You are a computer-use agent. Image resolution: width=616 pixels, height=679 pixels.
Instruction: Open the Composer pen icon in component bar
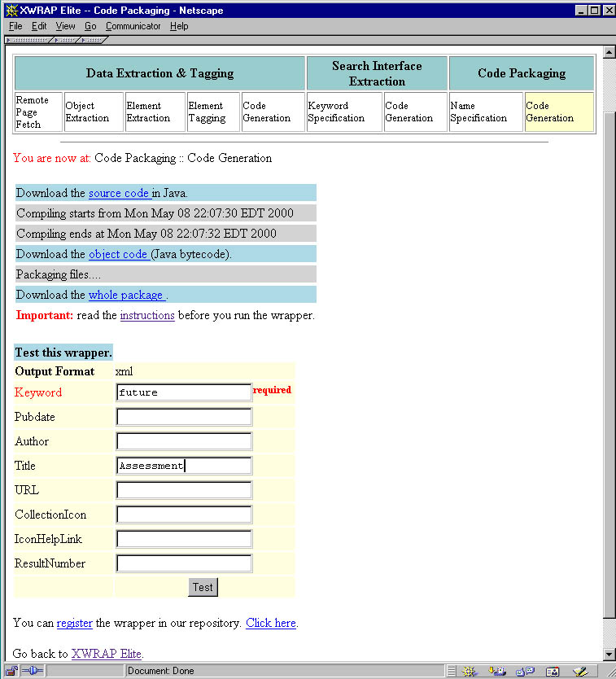point(580,672)
